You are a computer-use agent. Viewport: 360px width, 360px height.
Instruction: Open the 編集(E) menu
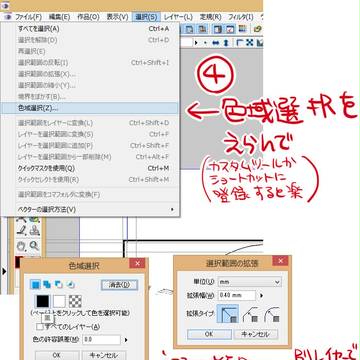click(x=59, y=17)
